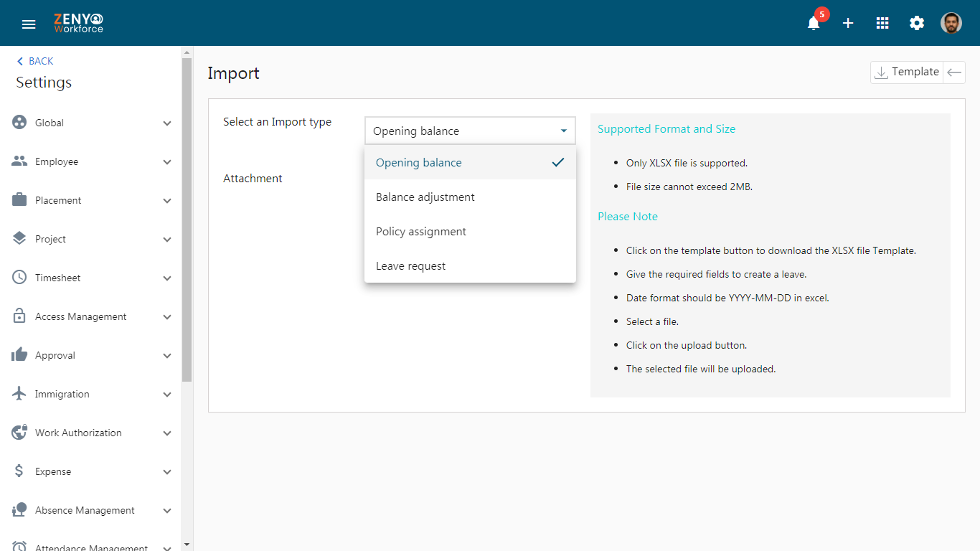This screenshot has width=980, height=551.
Task: Expand the Global section chevron
Action: point(167,123)
